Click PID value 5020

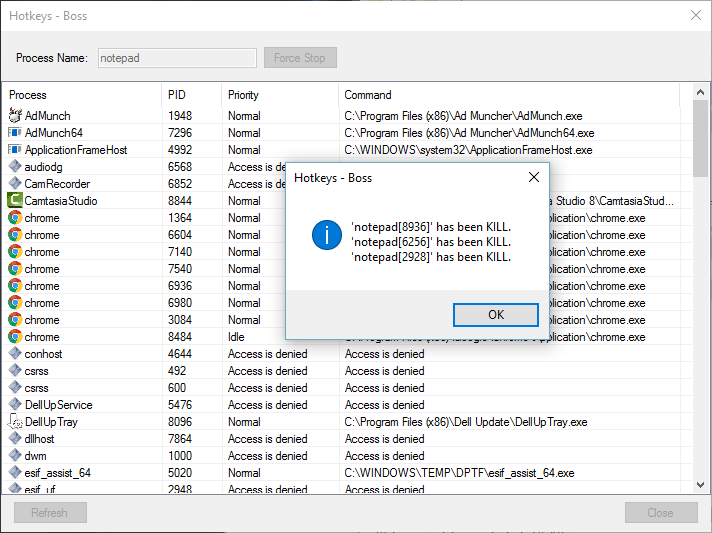[x=180, y=473]
